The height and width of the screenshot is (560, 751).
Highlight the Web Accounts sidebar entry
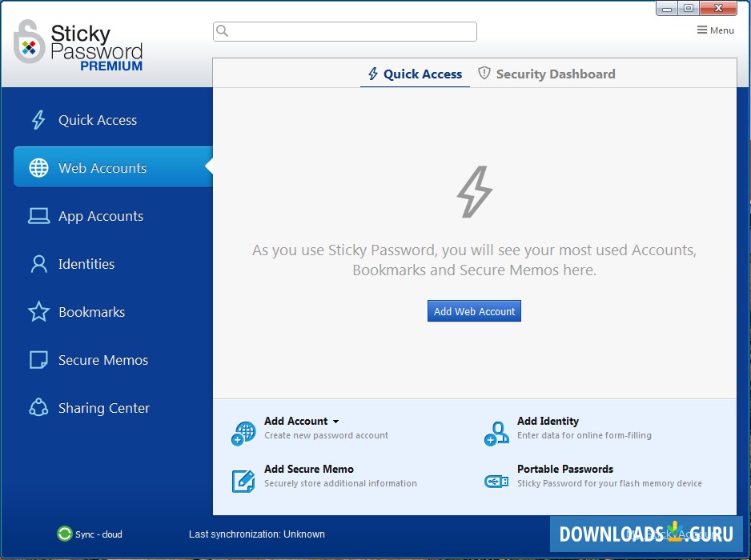tap(102, 167)
